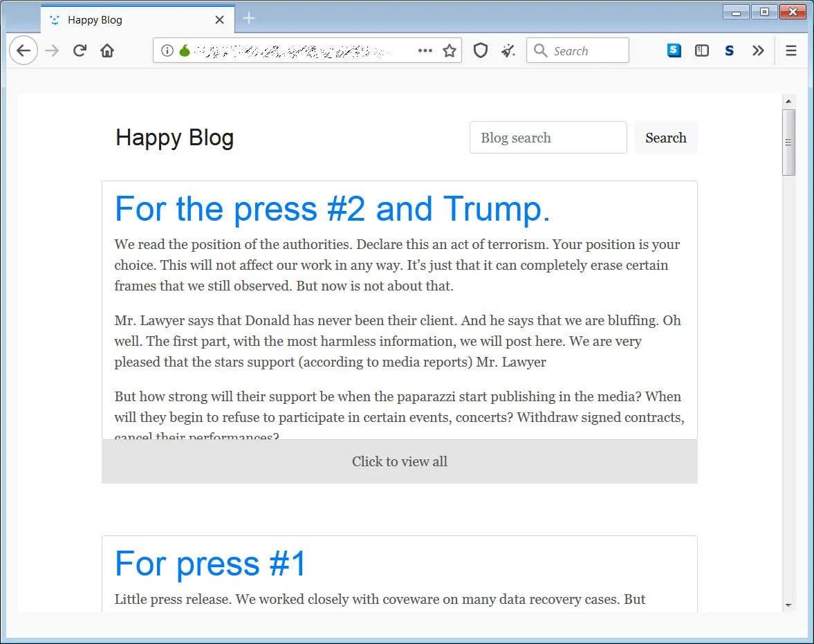Click the green onion icon in address bar

pyautogui.click(x=184, y=50)
